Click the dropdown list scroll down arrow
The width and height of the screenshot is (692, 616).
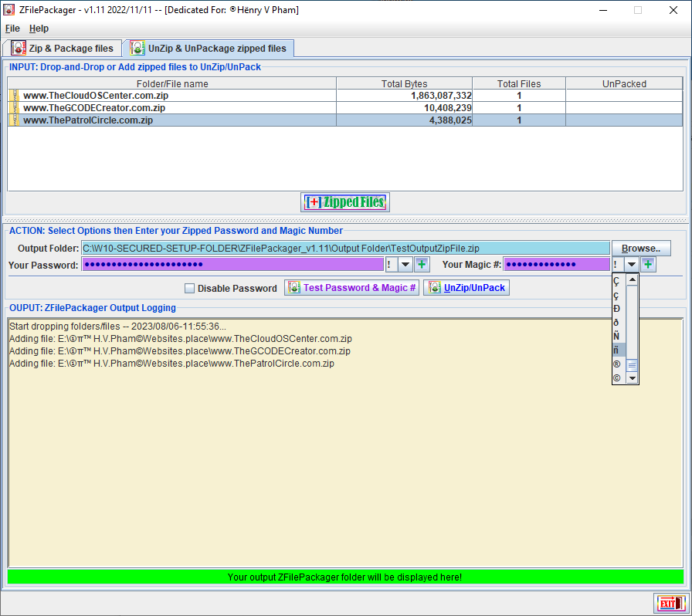point(633,378)
